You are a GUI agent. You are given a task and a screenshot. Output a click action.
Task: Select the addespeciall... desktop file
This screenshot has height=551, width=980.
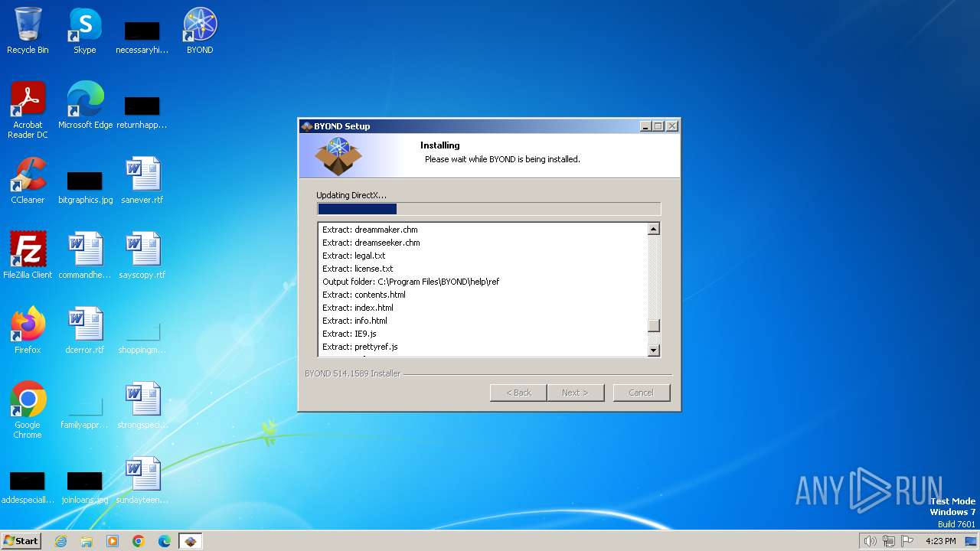28,487
